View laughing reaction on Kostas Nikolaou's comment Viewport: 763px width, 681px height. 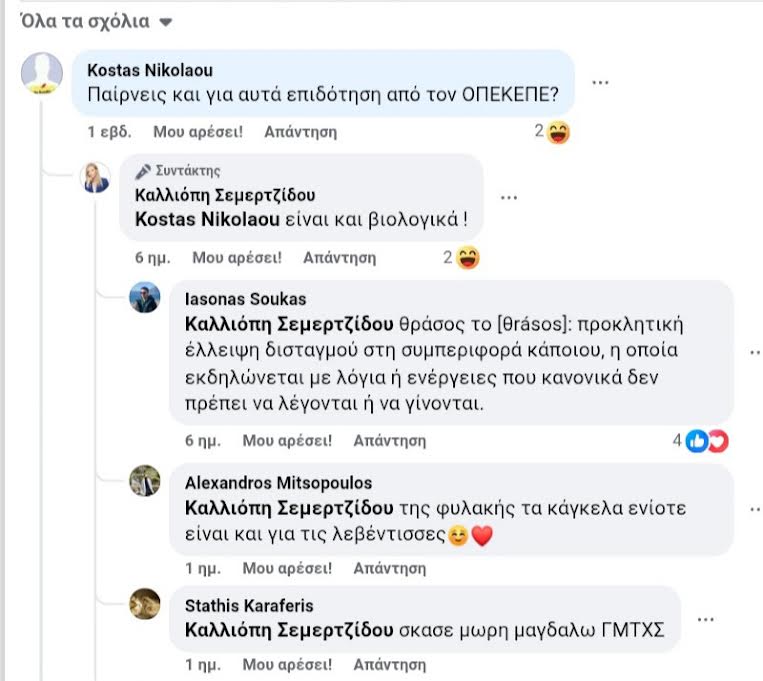(x=553, y=132)
